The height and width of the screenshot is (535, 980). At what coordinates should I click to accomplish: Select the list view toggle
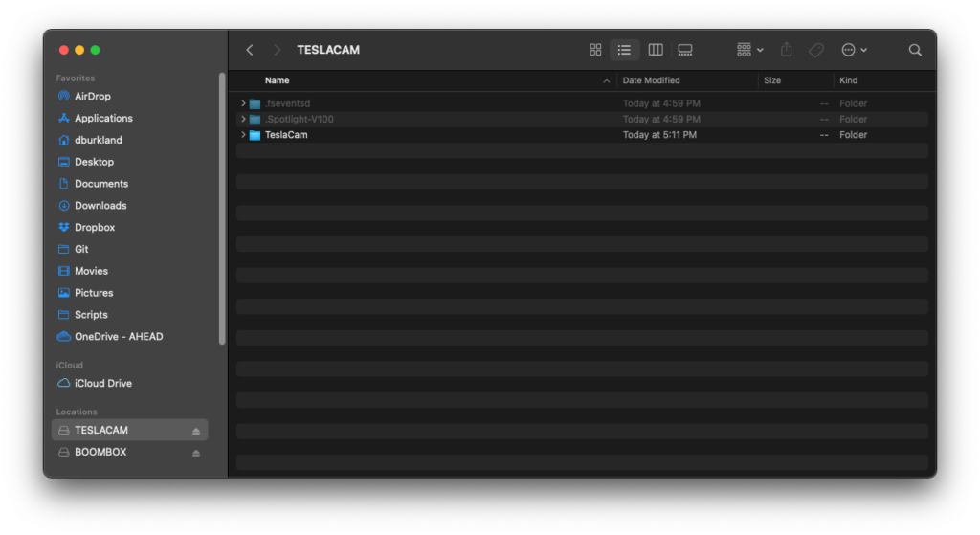pyautogui.click(x=625, y=50)
